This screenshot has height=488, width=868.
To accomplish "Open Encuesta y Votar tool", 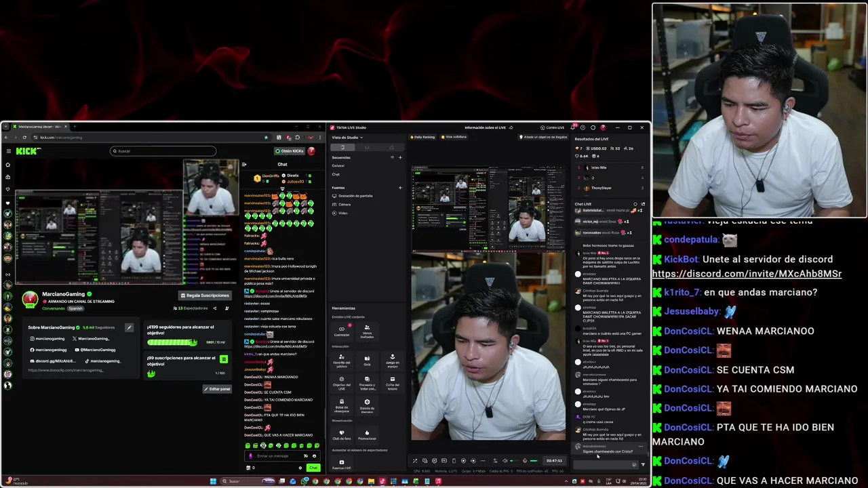I will coord(367,382).
